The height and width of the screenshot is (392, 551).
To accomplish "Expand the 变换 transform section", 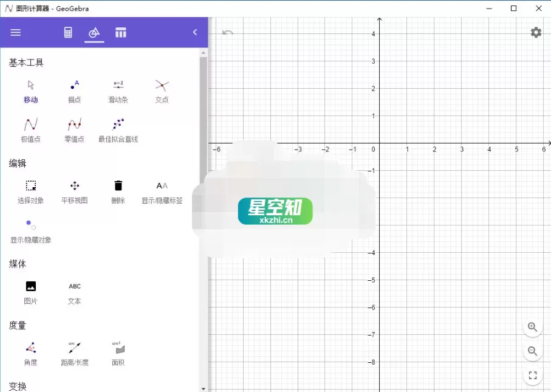I will 18,385.
